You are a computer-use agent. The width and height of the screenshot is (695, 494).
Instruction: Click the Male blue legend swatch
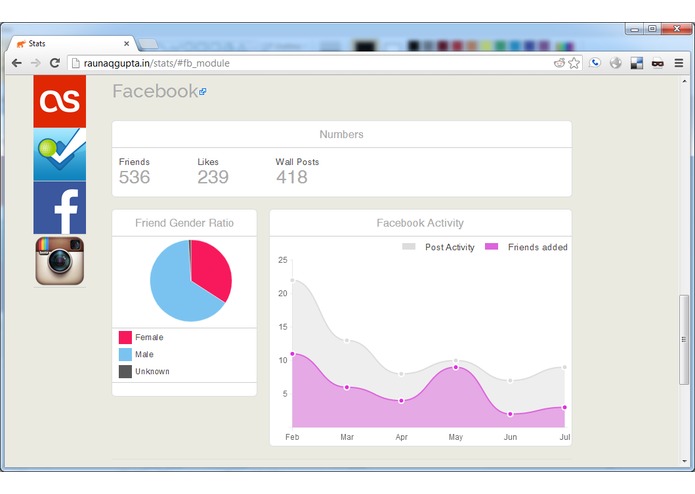point(125,354)
